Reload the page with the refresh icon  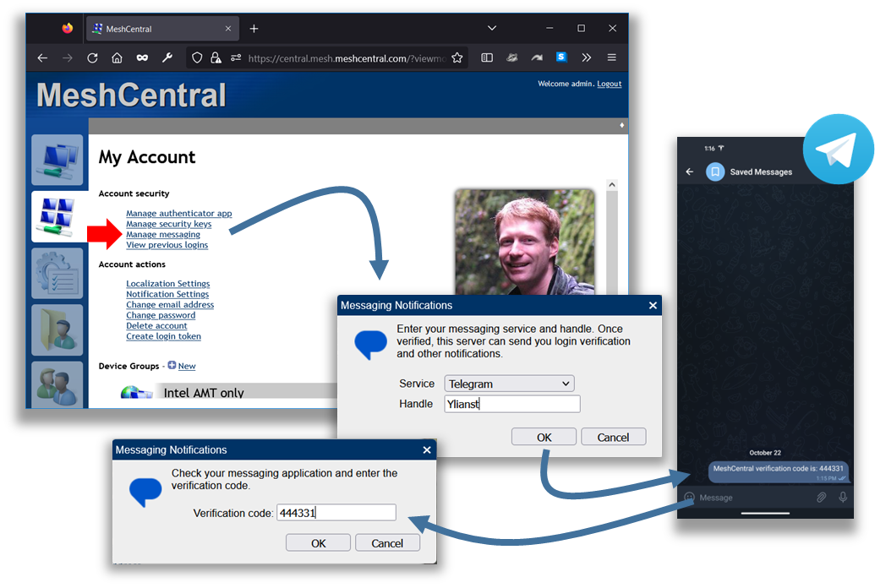point(92,57)
